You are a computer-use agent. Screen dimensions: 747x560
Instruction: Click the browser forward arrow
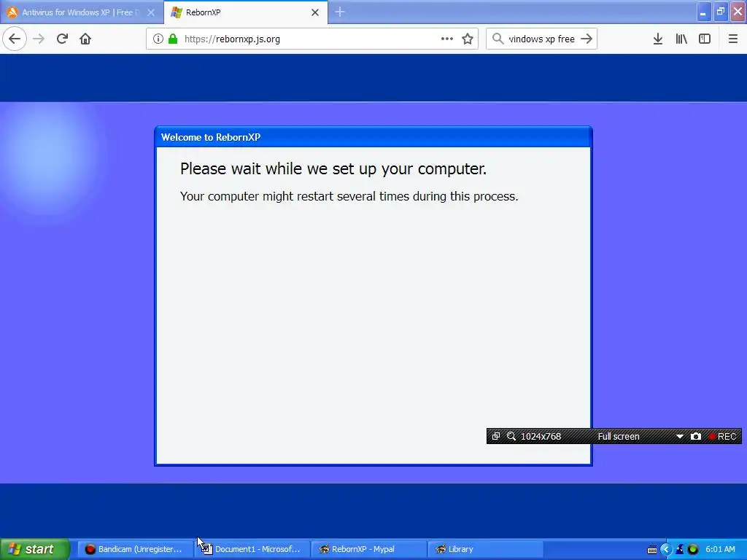[x=39, y=39]
